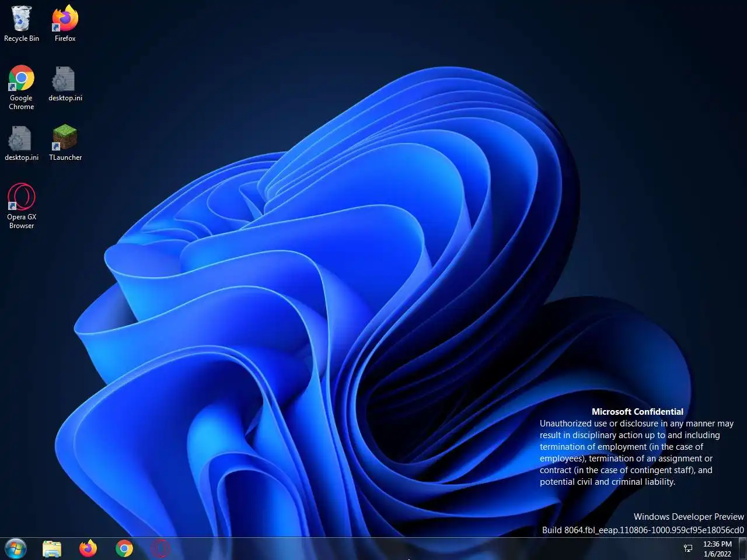The width and height of the screenshot is (747, 560).
Task: Click the Show desktop button at taskbar end
Action: [742, 548]
